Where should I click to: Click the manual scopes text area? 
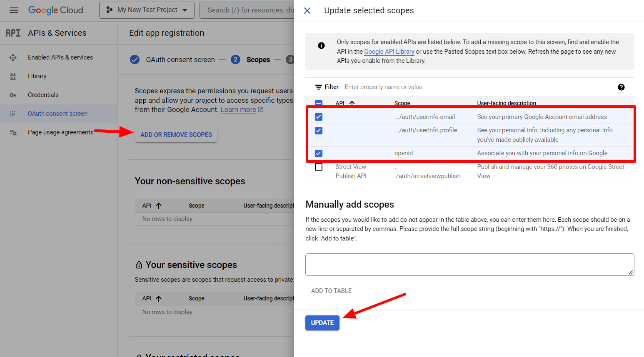coord(469,265)
